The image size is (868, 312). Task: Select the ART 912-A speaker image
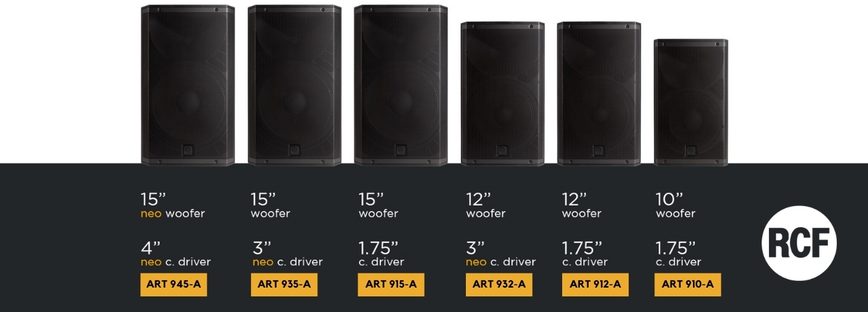tap(599, 94)
